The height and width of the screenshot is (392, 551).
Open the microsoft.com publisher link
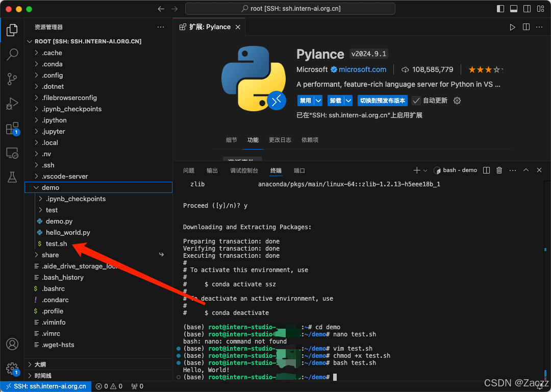click(x=362, y=69)
